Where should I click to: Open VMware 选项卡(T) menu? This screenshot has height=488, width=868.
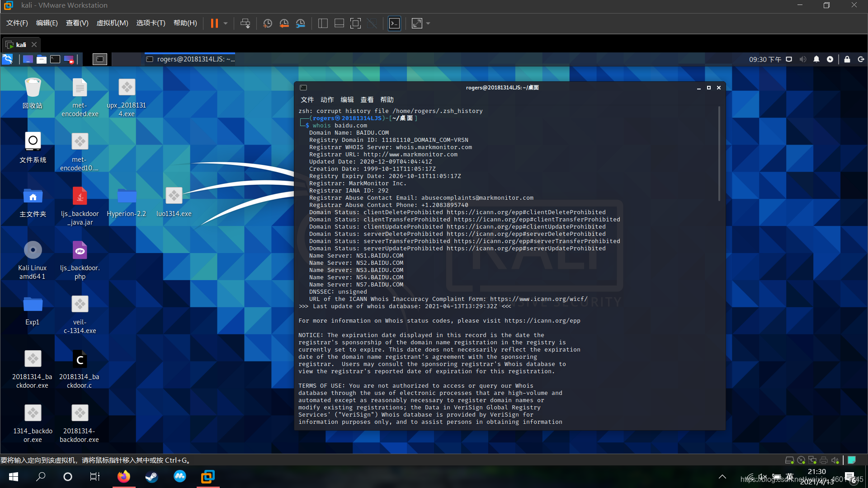(x=151, y=23)
